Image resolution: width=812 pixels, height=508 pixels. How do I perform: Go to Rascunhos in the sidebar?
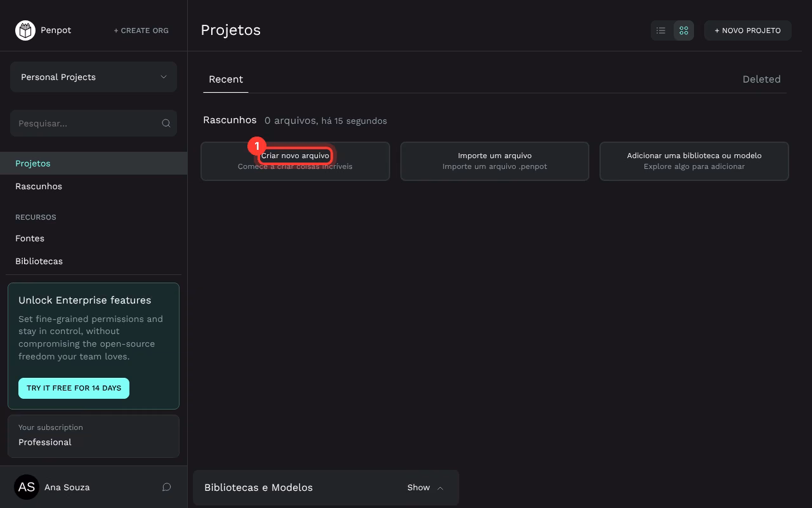(x=93, y=186)
